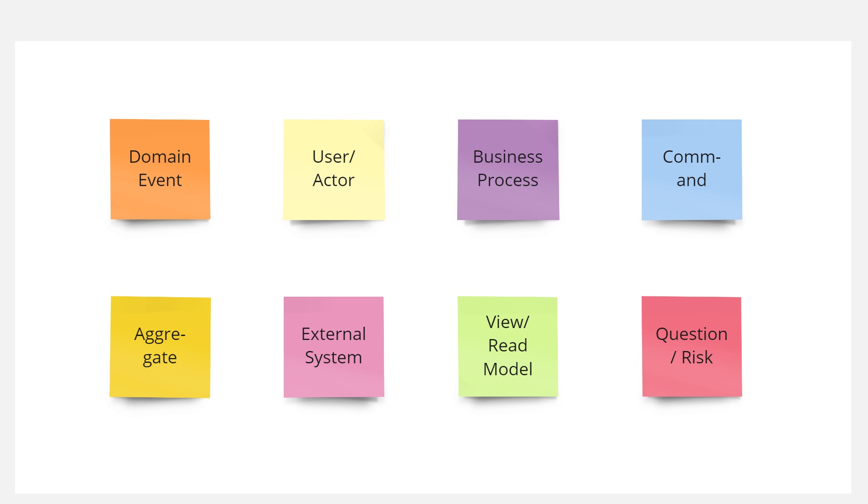
Task: Click the 'Domain' text on orange note
Action: click(160, 157)
